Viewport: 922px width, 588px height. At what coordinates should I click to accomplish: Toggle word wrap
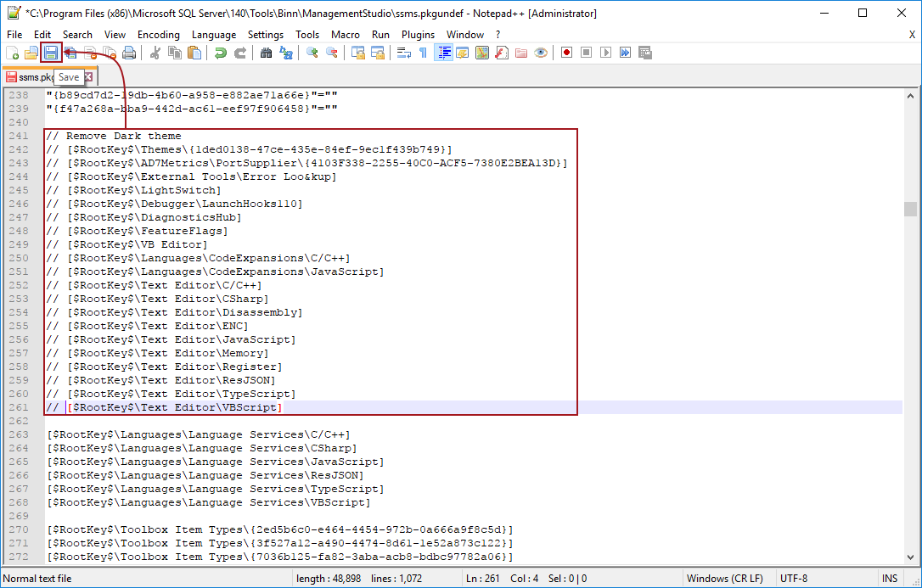click(406, 53)
